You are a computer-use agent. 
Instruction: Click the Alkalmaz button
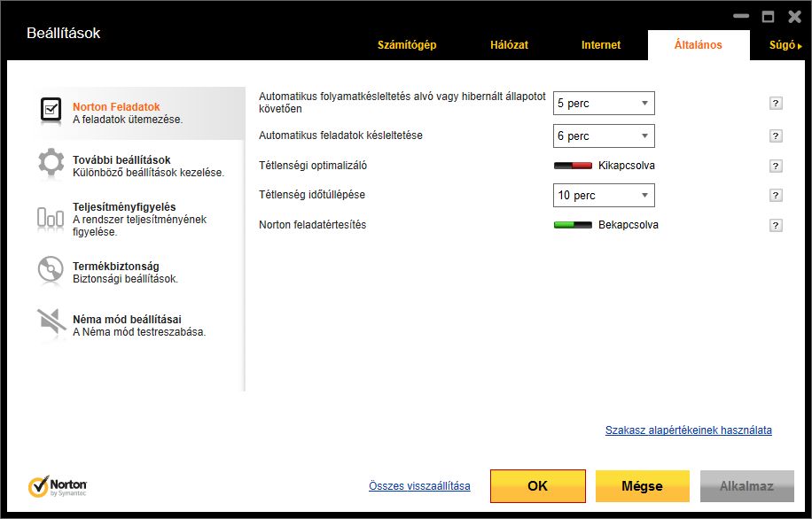[x=746, y=486]
